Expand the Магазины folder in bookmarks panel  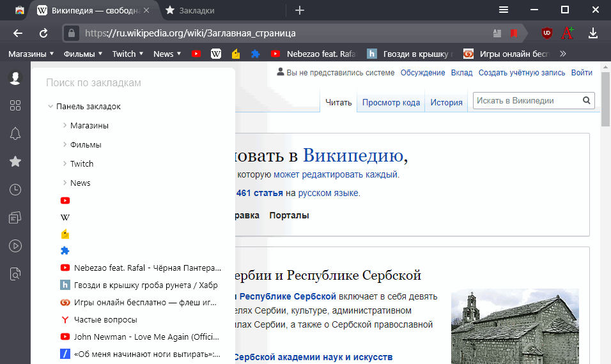[65, 126]
